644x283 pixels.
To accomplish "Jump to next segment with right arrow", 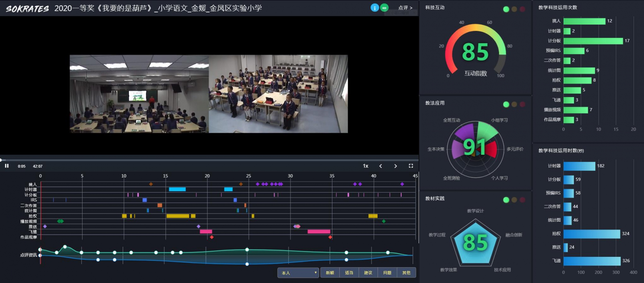I will click(x=395, y=166).
